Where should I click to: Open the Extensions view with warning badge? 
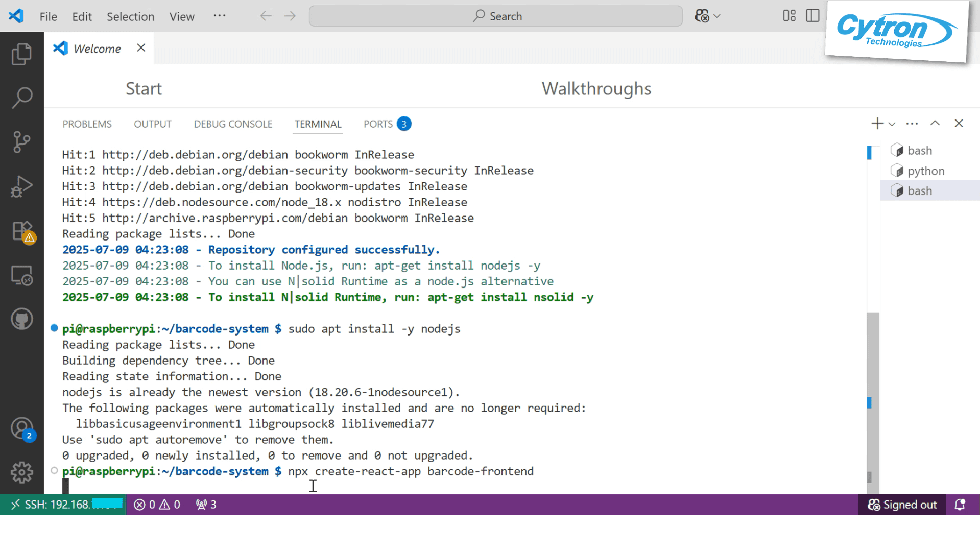point(21,231)
